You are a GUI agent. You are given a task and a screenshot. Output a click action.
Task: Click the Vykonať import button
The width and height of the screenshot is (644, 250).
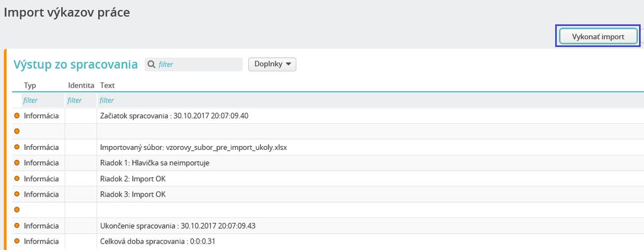click(x=598, y=37)
